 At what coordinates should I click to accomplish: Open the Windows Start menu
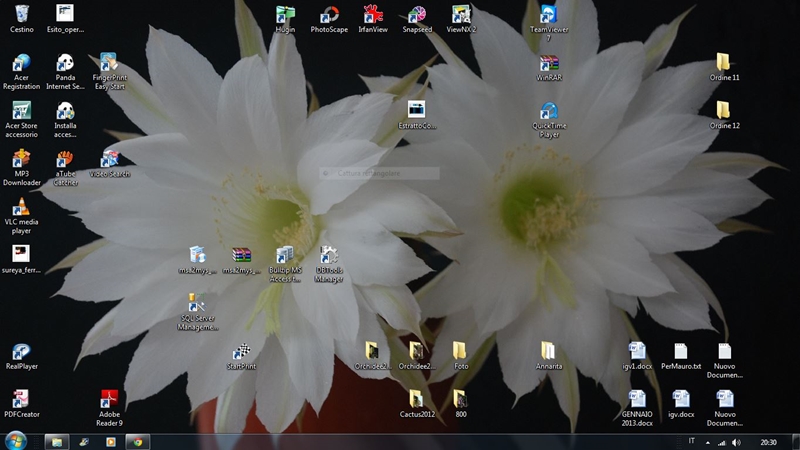coord(16,441)
